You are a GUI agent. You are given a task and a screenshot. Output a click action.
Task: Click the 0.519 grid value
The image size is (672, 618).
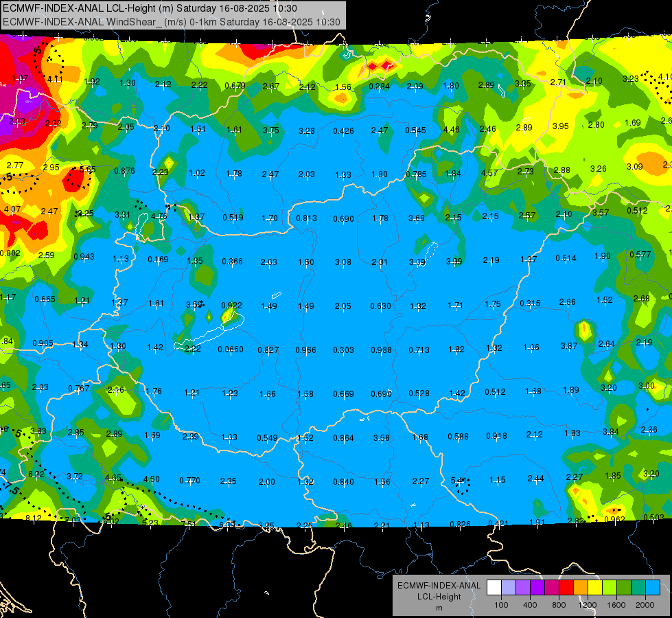point(233,218)
